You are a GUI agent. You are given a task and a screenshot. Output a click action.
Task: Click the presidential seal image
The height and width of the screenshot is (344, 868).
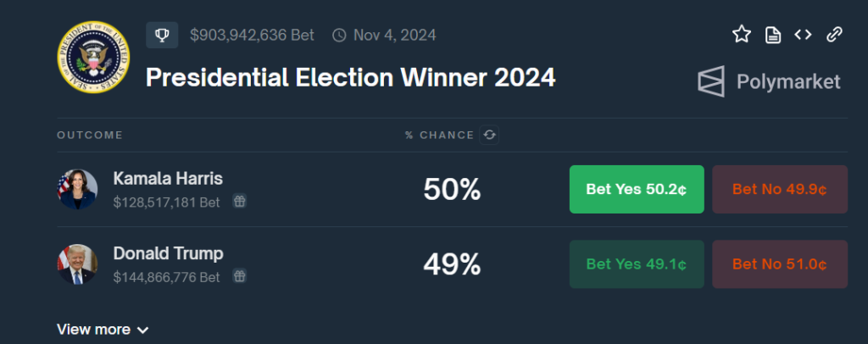(x=92, y=57)
